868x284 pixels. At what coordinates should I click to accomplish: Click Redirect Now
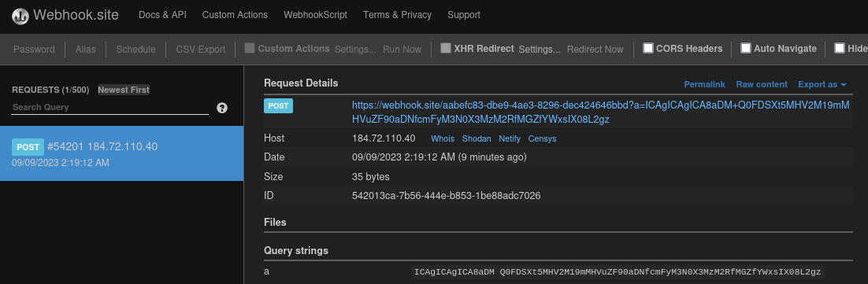pos(595,50)
